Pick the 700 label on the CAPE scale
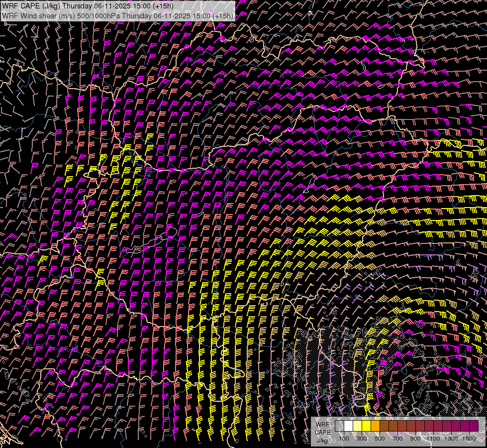Image resolution: width=487 pixels, height=448 pixels. [x=397, y=439]
